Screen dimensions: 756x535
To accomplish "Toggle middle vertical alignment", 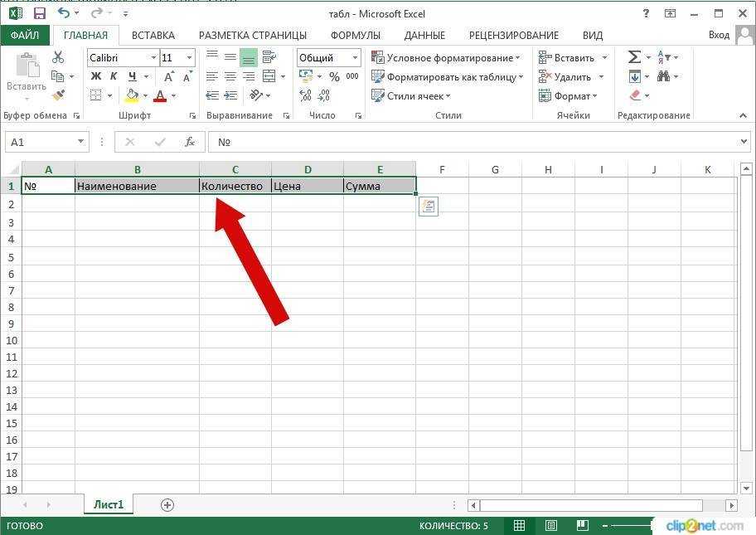I will tap(230, 57).
